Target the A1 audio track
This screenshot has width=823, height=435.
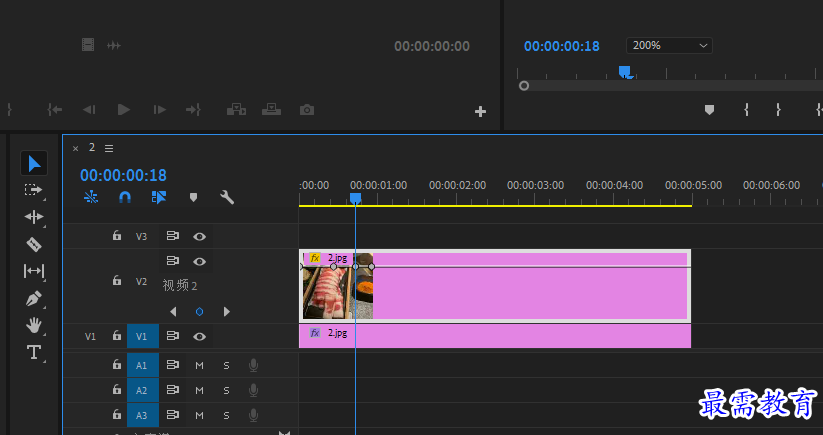coord(142,365)
